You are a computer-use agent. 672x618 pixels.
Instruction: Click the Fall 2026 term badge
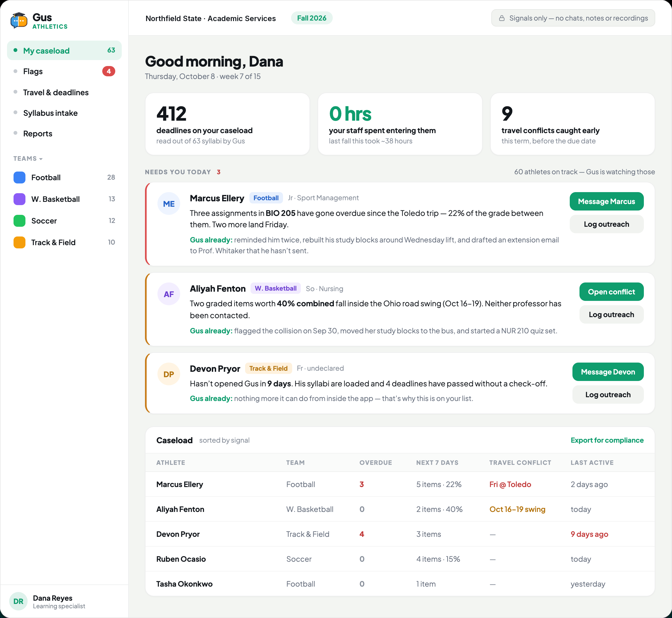(x=312, y=18)
